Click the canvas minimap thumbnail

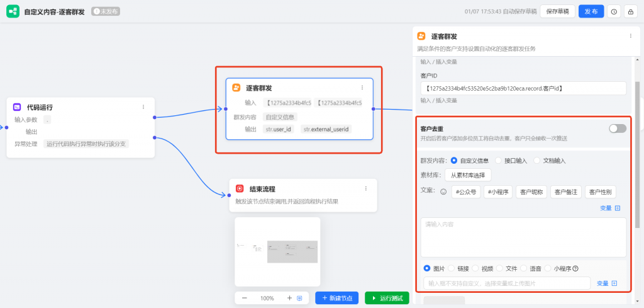click(277, 252)
